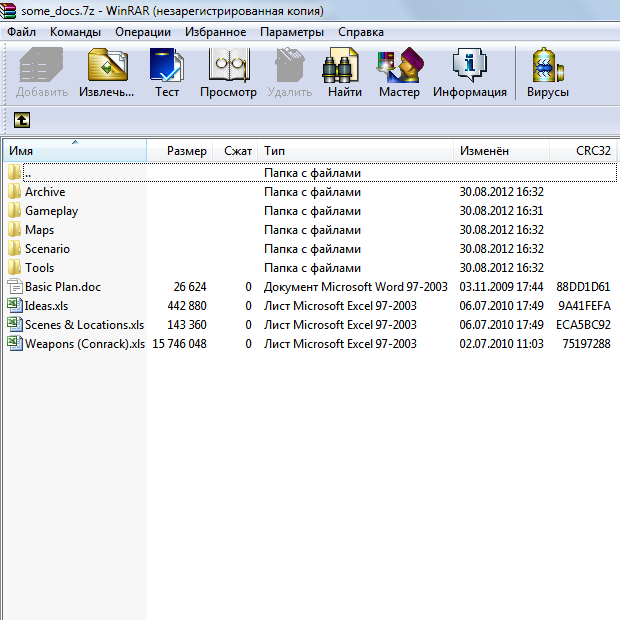The width and height of the screenshot is (620, 620).
Task: Click the Удалить delete icon
Action: (x=289, y=65)
